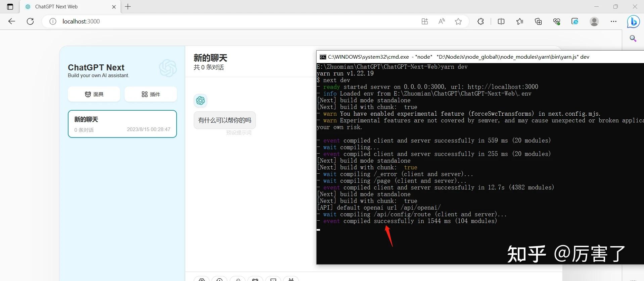Click the 有什么可以帮你的吗 message bubble
Screen dimensions: 644x281
click(x=225, y=120)
